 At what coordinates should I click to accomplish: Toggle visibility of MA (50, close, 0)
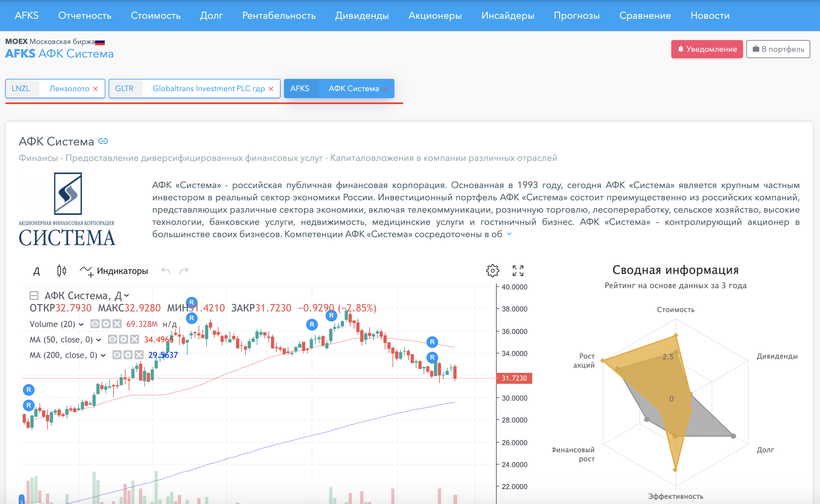(113, 339)
